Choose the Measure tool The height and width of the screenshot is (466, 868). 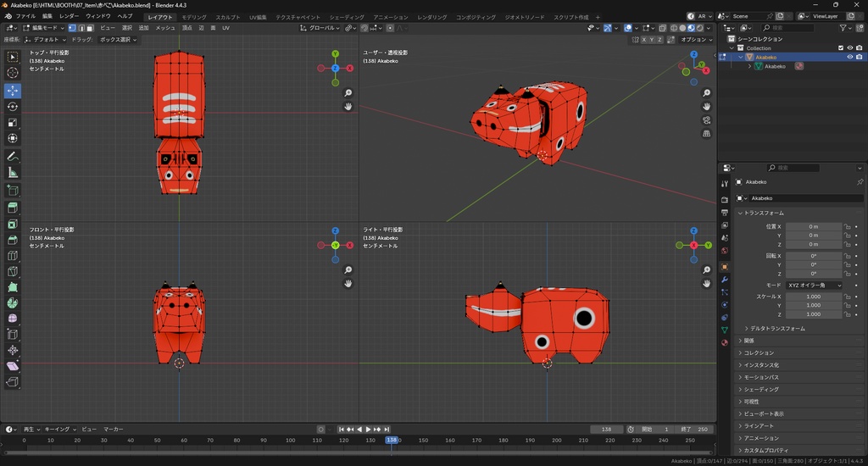pos(13,173)
